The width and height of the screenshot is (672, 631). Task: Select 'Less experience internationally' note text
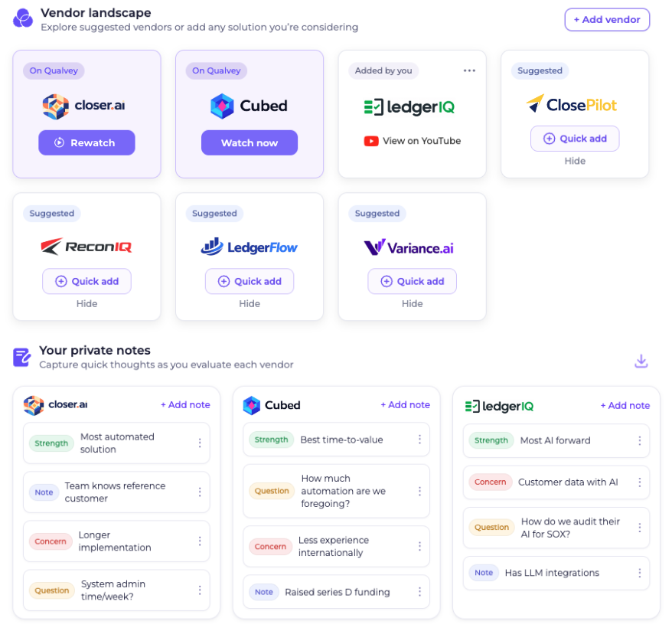pyautogui.click(x=334, y=546)
